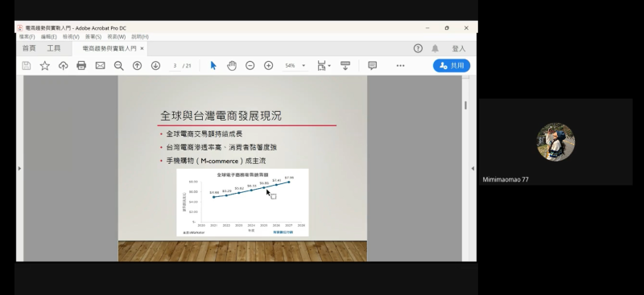This screenshot has width=644, height=295.
Task: Open the 視窗(W) menu
Action: (117, 37)
